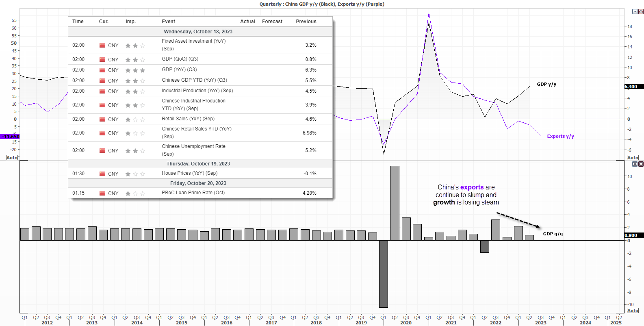Screen dimensions: 644x326
Task: Click the -0.1% House Prices previous value
Action: click(x=310, y=174)
